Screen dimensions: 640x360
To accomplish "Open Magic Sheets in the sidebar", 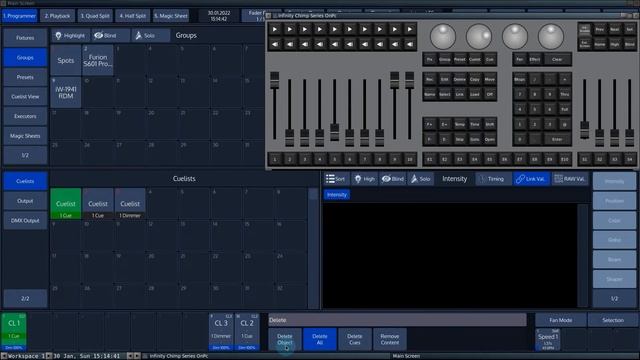I will tap(25, 136).
